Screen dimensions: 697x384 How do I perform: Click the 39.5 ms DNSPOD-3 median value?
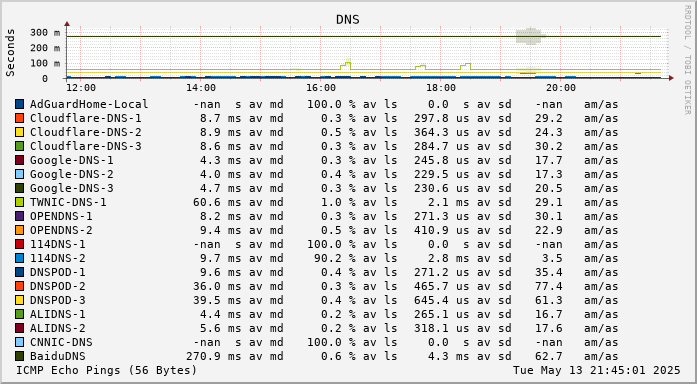(216, 300)
